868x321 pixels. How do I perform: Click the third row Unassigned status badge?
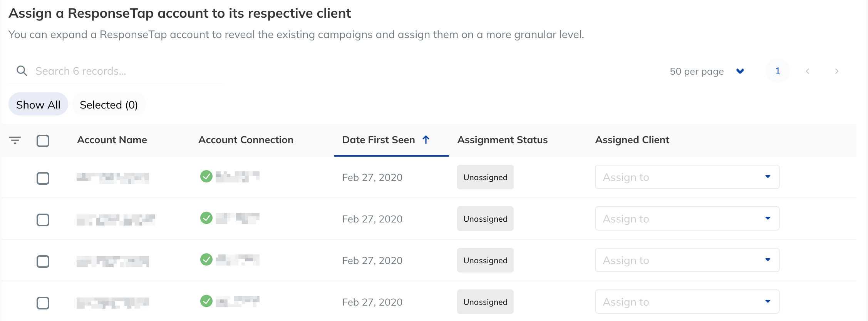[x=485, y=260]
